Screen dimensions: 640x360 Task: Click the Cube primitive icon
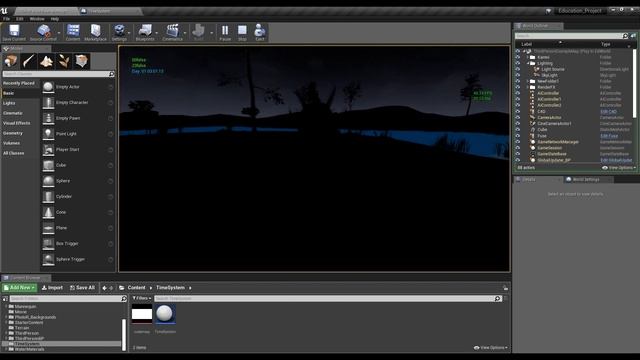pyautogui.click(x=48, y=165)
